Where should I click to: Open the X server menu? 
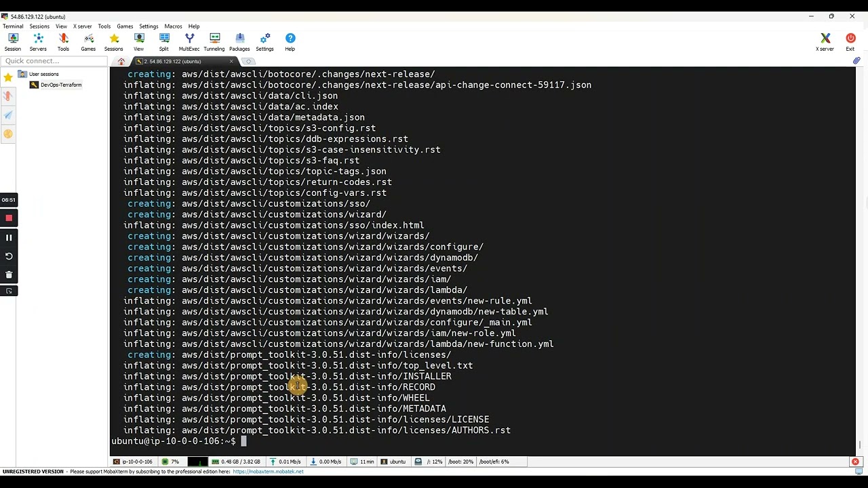pos(83,26)
